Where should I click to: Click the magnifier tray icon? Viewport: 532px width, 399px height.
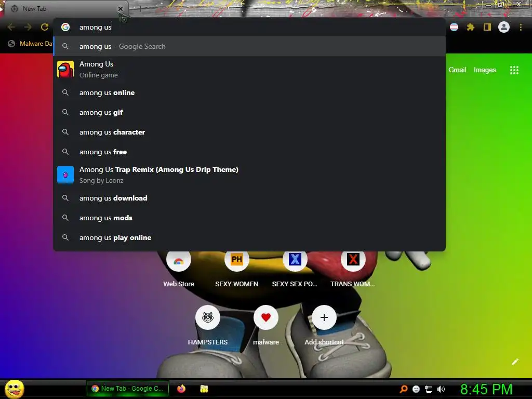pyautogui.click(x=403, y=389)
